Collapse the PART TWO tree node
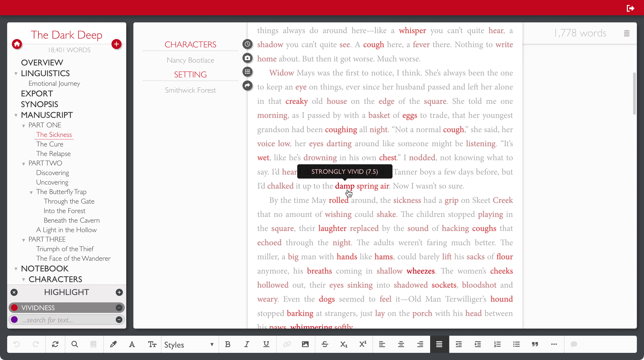The width and height of the screenshot is (644, 360). click(x=24, y=164)
